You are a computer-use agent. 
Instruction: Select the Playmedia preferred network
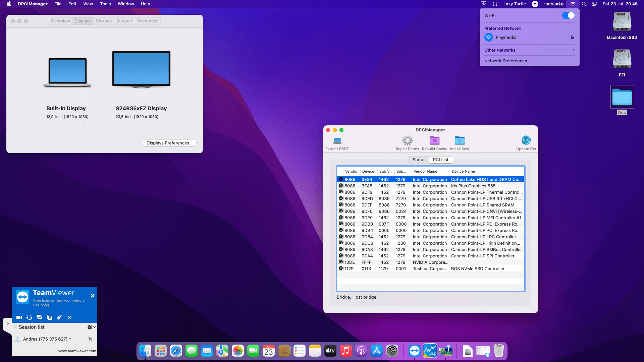[529, 37]
